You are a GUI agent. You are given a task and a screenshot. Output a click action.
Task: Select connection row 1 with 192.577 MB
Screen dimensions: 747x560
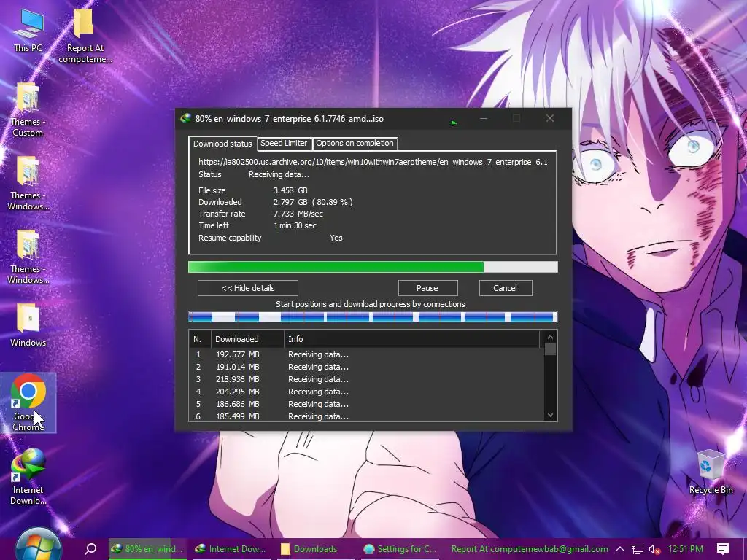(366, 354)
